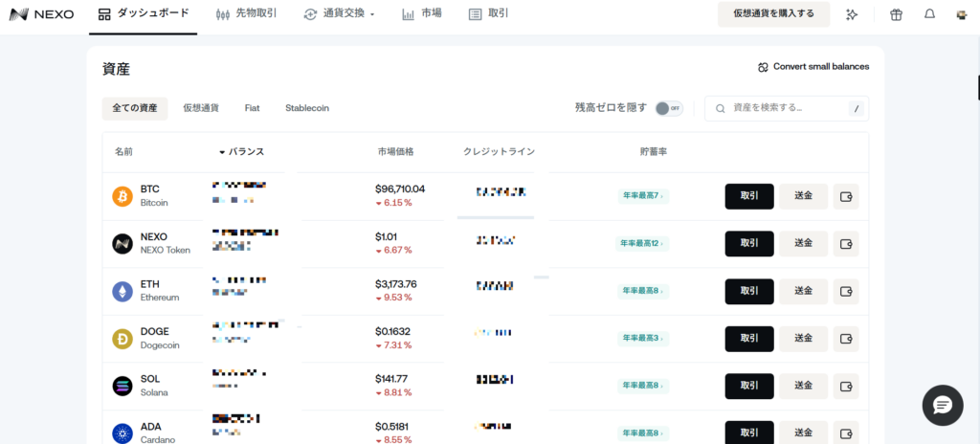Click the 名前 column header
Screen dimensions: 980x444
click(x=123, y=152)
